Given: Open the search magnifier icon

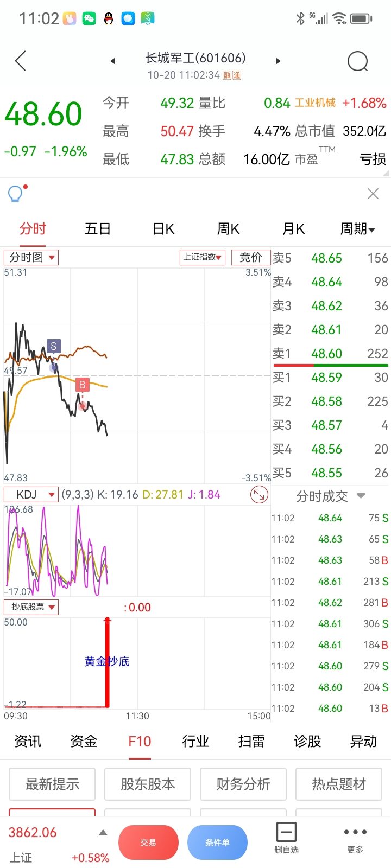Looking at the screenshot, I should pyautogui.click(x=358, y=61).
